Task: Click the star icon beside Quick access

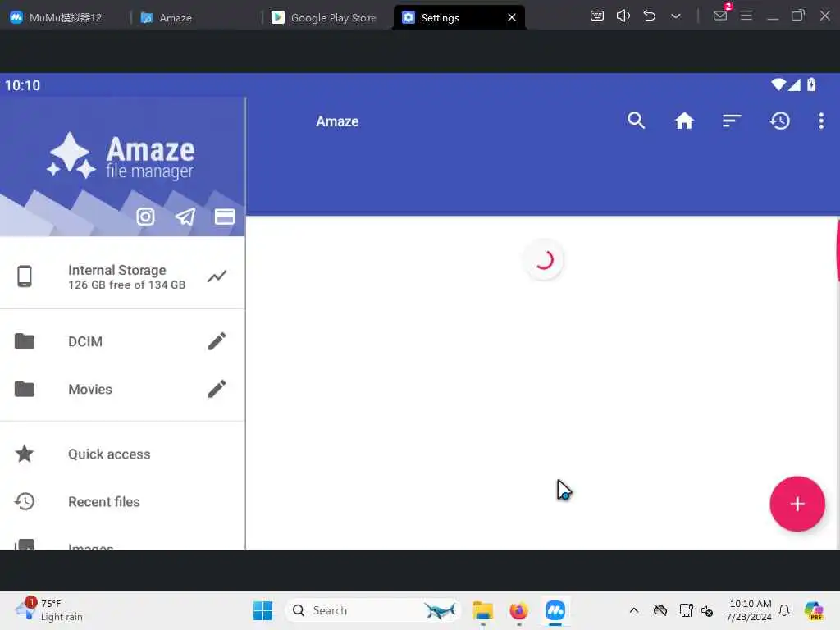Action: tap(25, 454)
